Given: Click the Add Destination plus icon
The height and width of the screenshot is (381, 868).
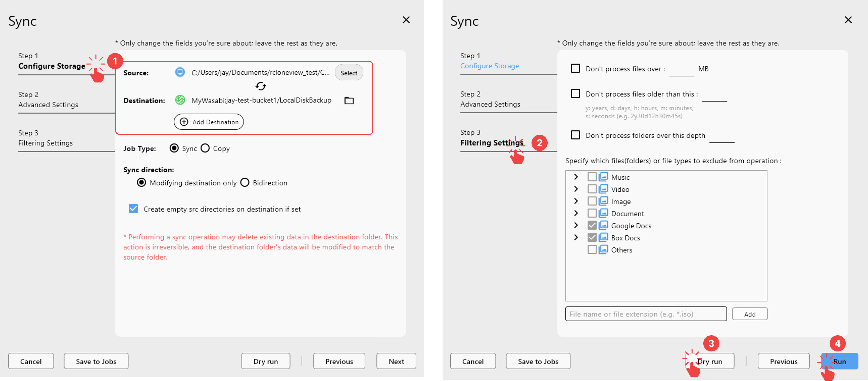Looking at the screenshot, I should (x=184, y=122).
